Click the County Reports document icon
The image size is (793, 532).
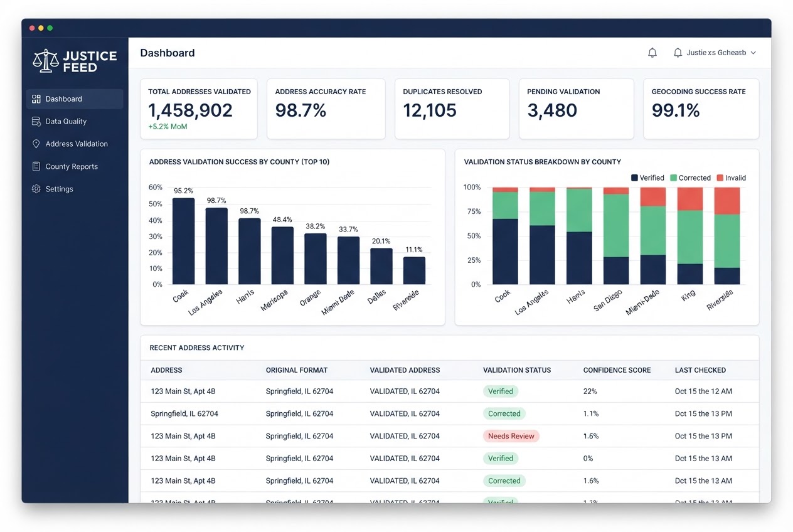pos(36,166)
